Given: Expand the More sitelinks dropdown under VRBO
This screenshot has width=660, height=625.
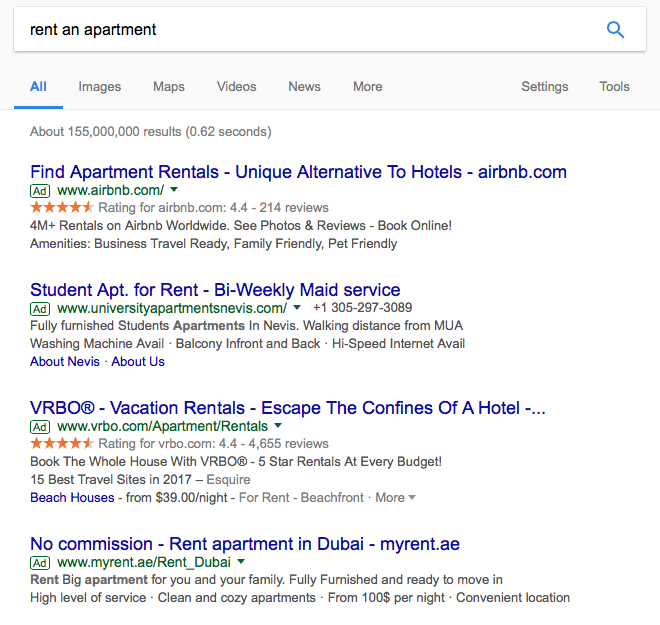Looking at the screenshot, I should pos(395,497).
